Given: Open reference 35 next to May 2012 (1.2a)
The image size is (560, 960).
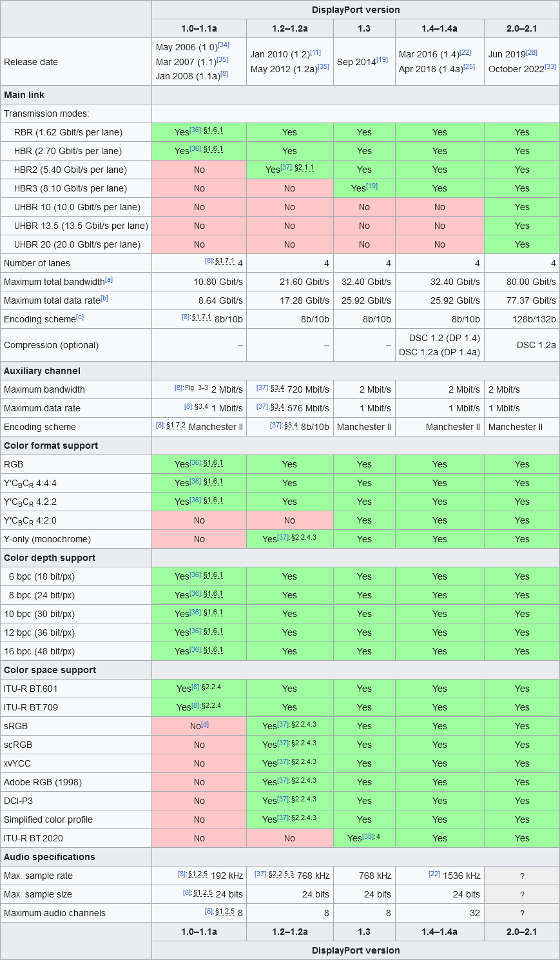Looking at the screenshot, I should pyautogui.click(x=323, y=66).
